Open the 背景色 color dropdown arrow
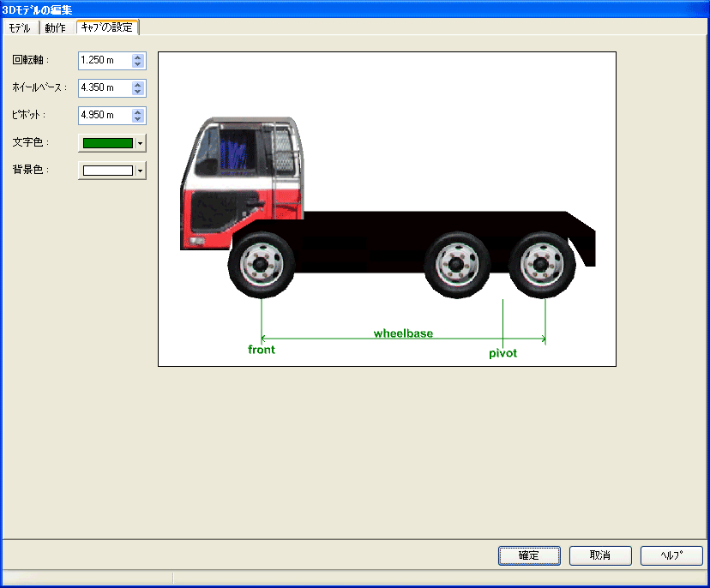The image size is (710, 588). pos(140,171)
